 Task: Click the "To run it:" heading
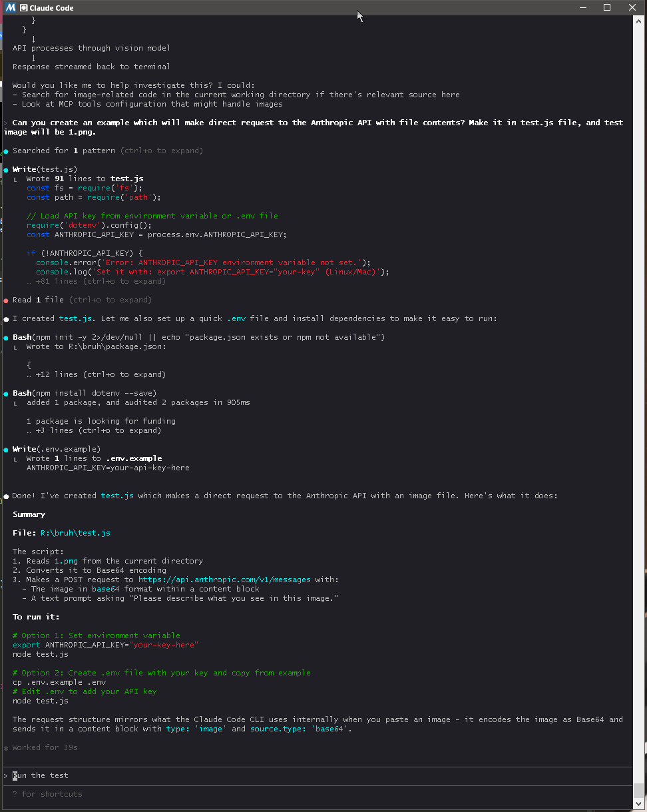coord(36,617)
